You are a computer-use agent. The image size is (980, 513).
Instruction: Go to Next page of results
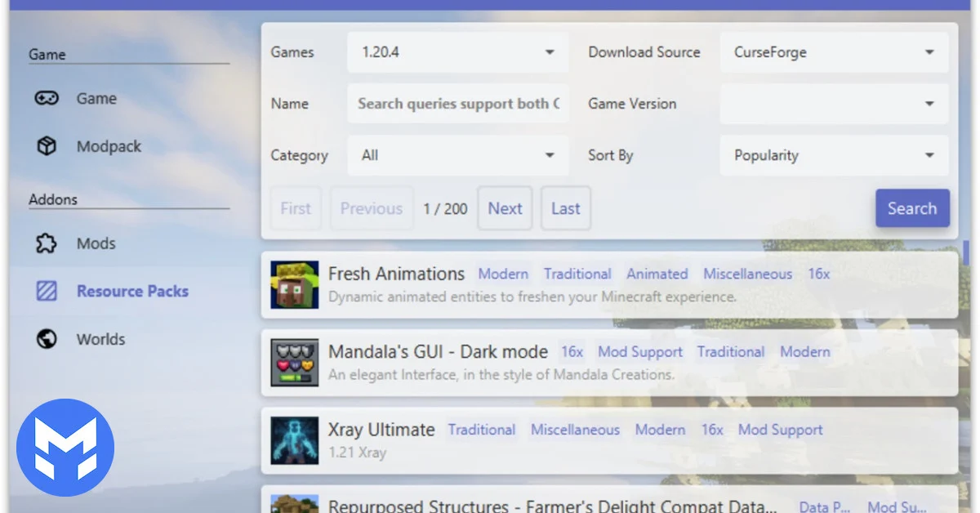505,208
